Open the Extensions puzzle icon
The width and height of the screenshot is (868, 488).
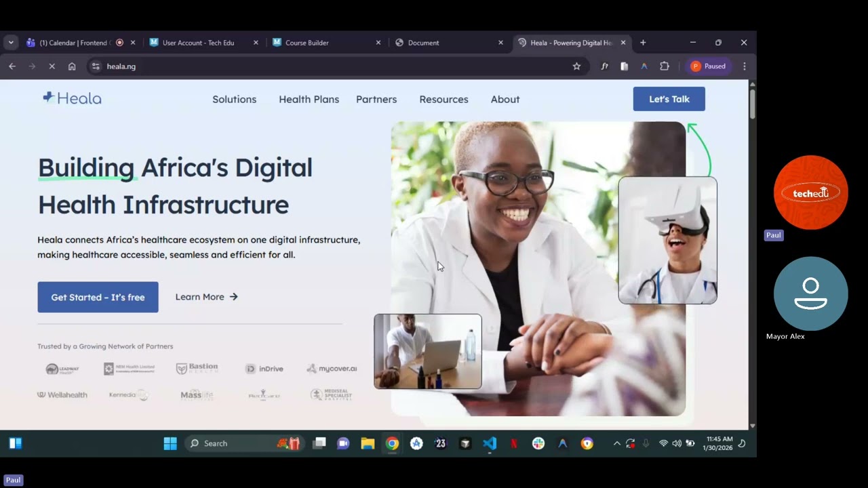point(665,66)
